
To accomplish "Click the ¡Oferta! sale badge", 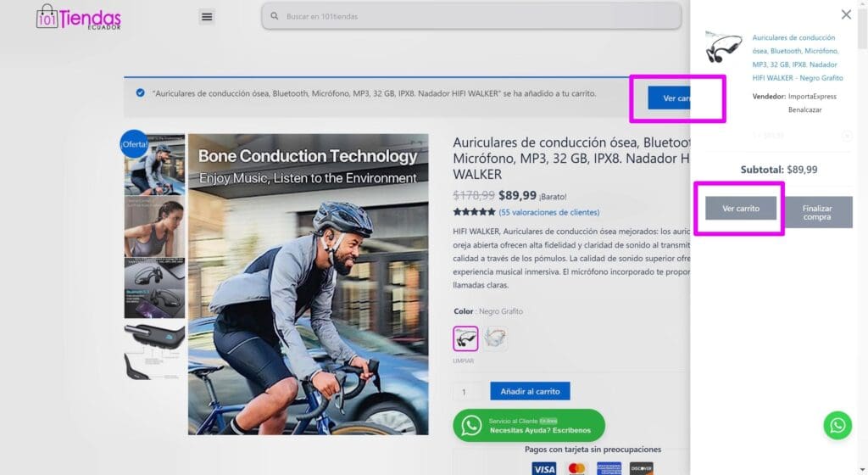I will pyautogui.click(x=134, y=144).
